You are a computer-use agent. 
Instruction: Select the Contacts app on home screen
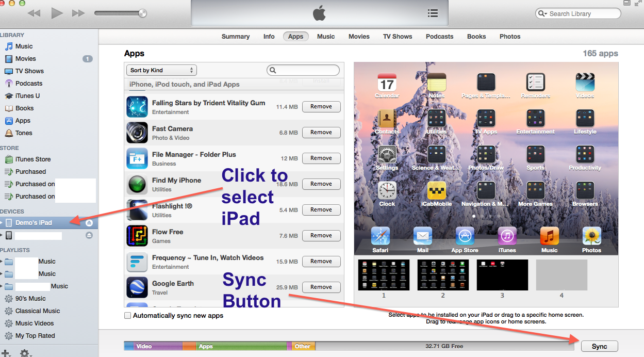[387, 119]
